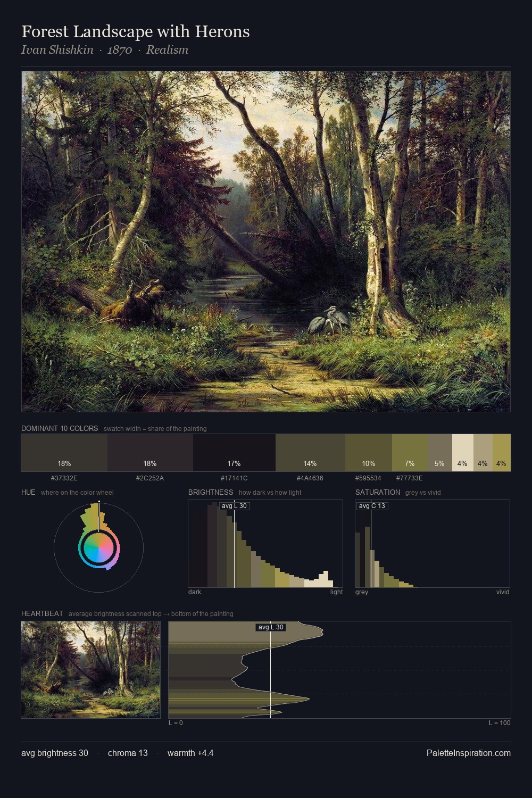The image size is (532, 798).
Task: Select the cream-colored 4% swatch
Action: pyautogui.click(x=462, y=453)
